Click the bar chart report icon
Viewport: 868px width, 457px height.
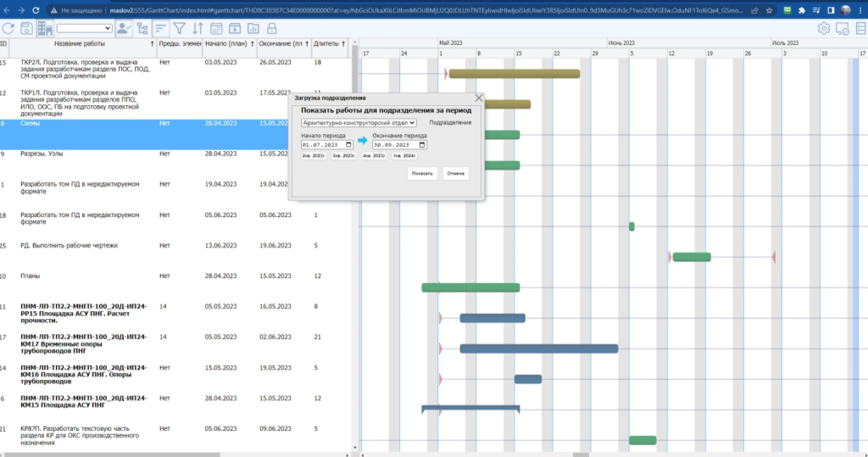pos(253,29)
